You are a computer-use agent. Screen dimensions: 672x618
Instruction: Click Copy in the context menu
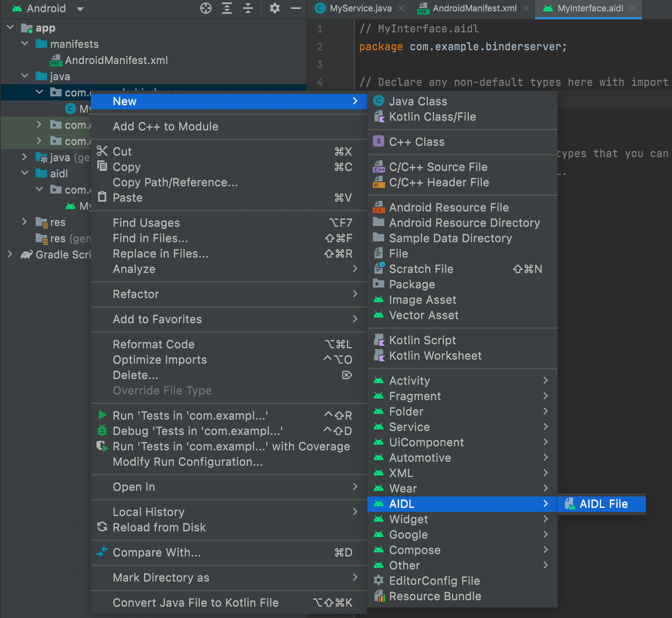pos(229,167)
